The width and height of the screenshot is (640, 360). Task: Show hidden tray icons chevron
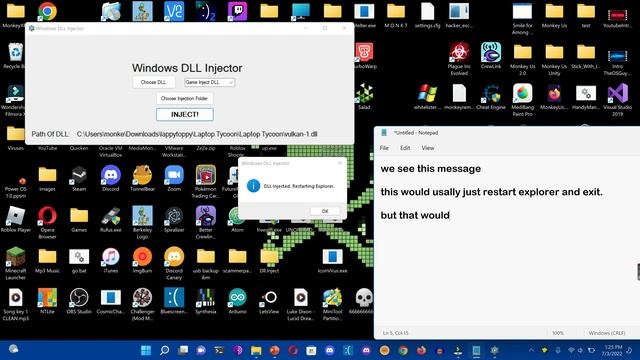[531, 350]
